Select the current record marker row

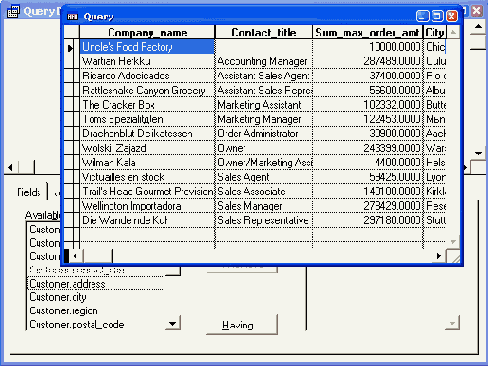(x=70, y=47)
